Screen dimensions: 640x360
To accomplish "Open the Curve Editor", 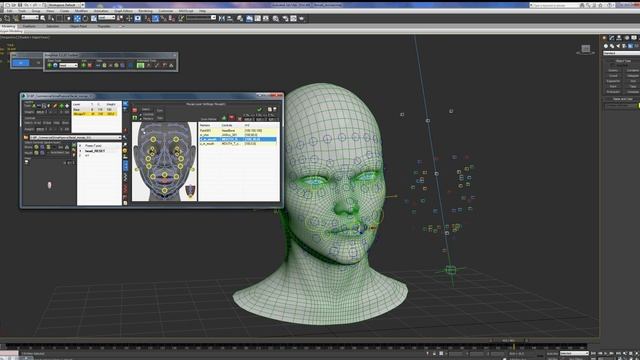I will coord(258,18).
